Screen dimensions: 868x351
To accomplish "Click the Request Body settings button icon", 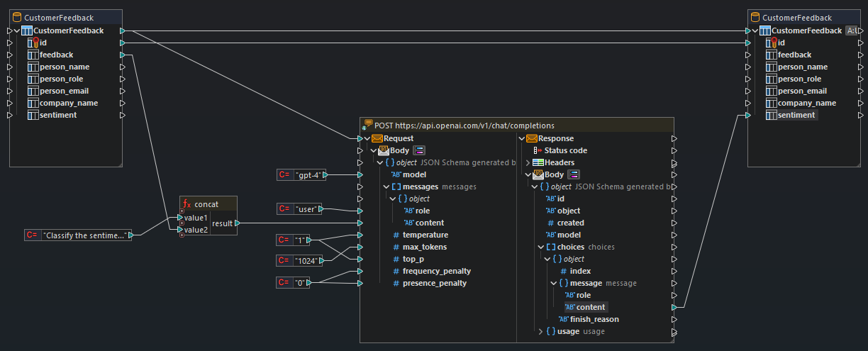I will pos(418,150).
